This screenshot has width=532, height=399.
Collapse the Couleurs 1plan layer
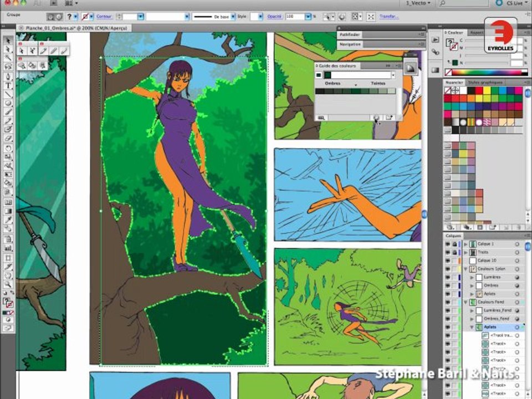[465, 269]
